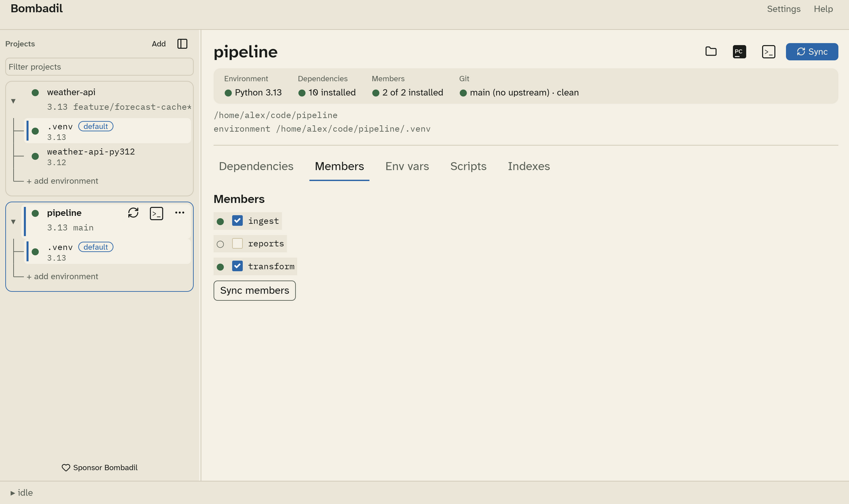Viewport: 849px width, 504px height.
Task: Open the Env vars tab
Action: pos(407,166)
